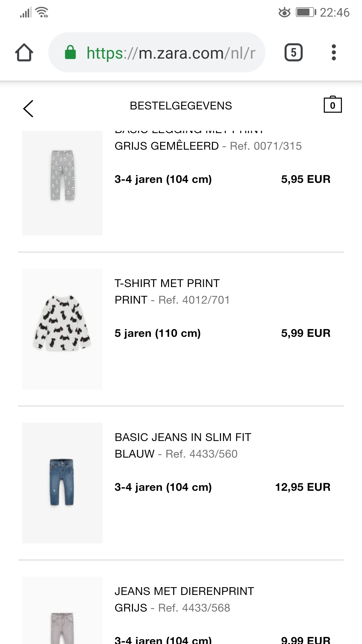362x644 pixels.
Task: Tap the dog print T-shirt thumbnail
Action: [62, 329]
